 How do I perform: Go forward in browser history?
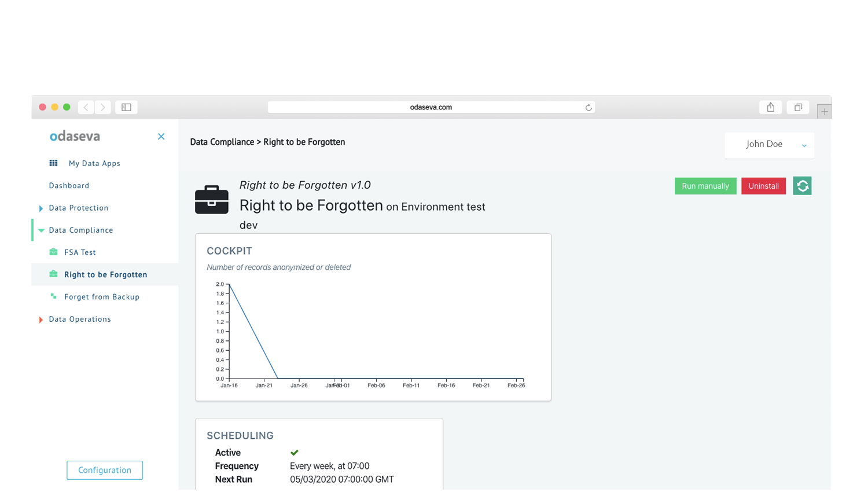coord(103,107)
